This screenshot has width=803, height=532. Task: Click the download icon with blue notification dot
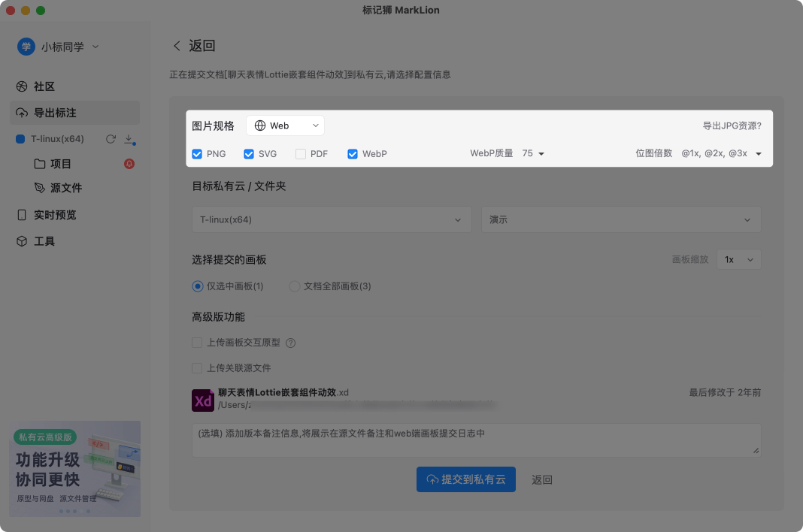coord(129,138)
